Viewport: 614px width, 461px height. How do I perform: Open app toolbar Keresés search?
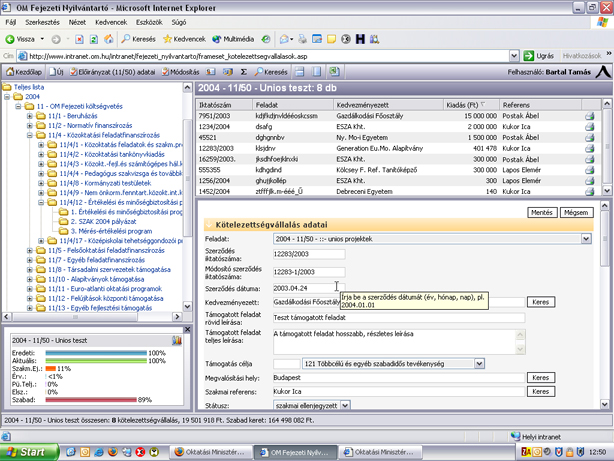coord(271,72)
